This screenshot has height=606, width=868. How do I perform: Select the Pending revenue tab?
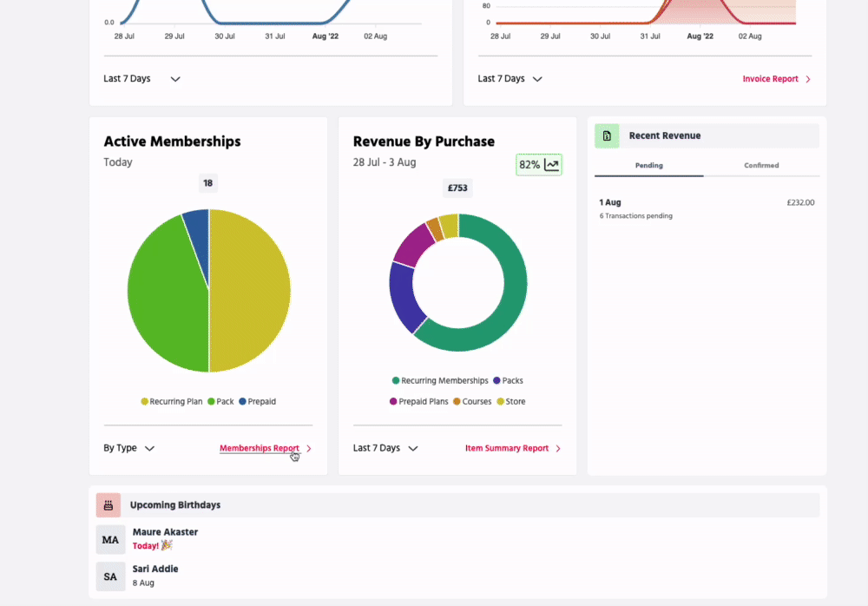tap(649, 165)
